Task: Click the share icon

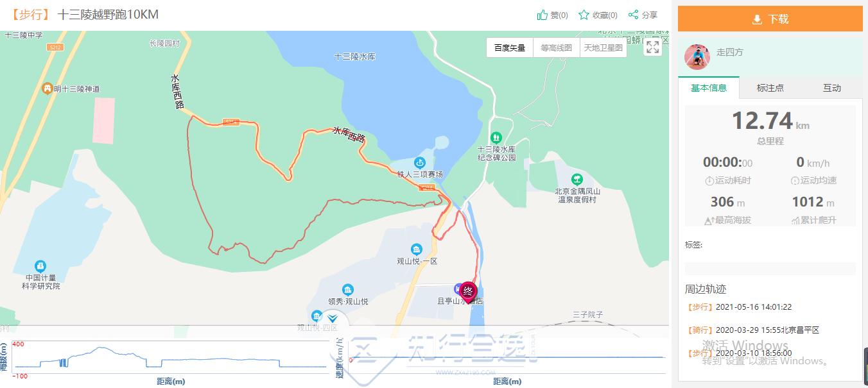Action: 633,15
